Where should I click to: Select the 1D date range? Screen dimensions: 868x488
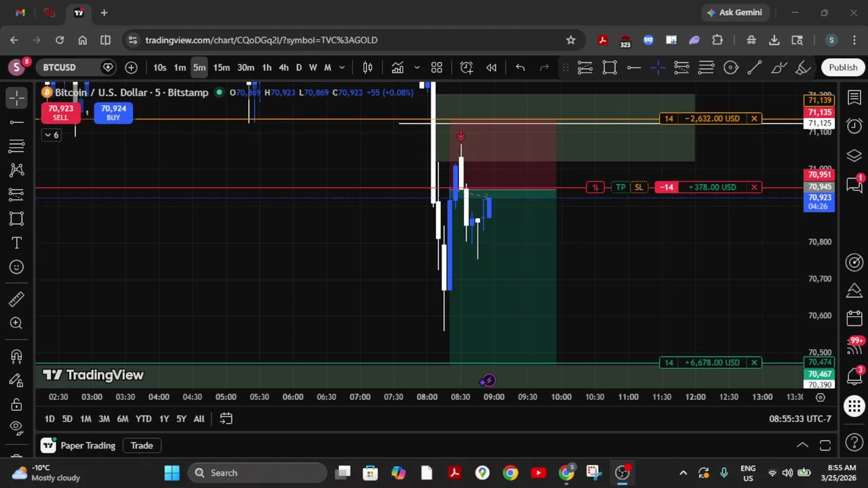[50, 419]
